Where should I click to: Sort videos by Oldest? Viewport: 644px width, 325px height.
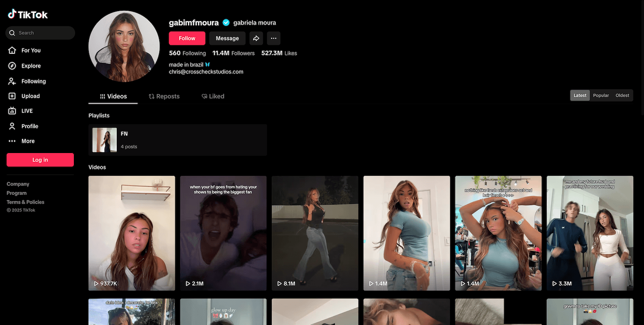click(622, 95)
